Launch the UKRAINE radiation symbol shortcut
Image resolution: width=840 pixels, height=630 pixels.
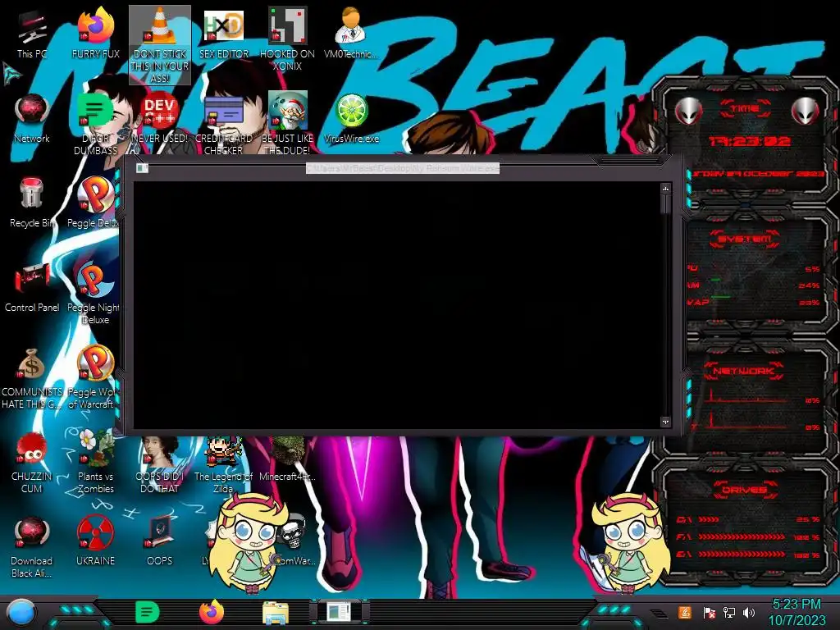pos(95,541)
